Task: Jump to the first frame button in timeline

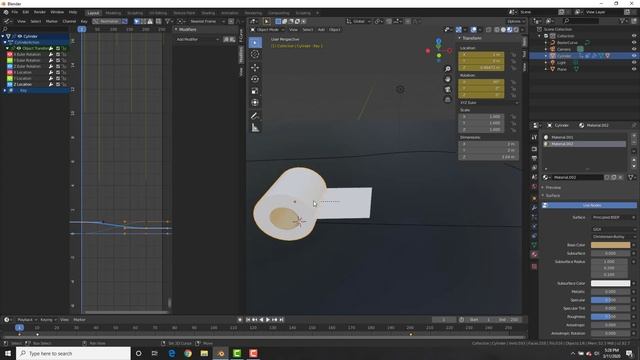Action: coord(248,320)
